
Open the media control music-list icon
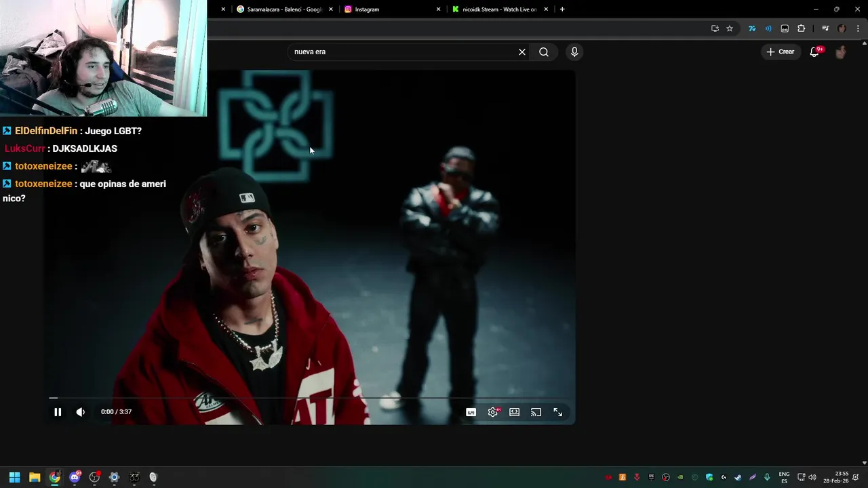tap(825, 28)
